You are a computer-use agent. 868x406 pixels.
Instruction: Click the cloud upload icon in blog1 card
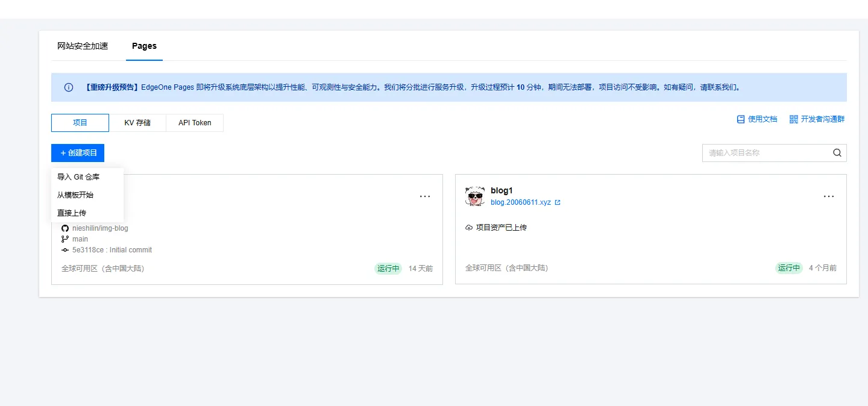pyautogui.click(x=469, y=228)
